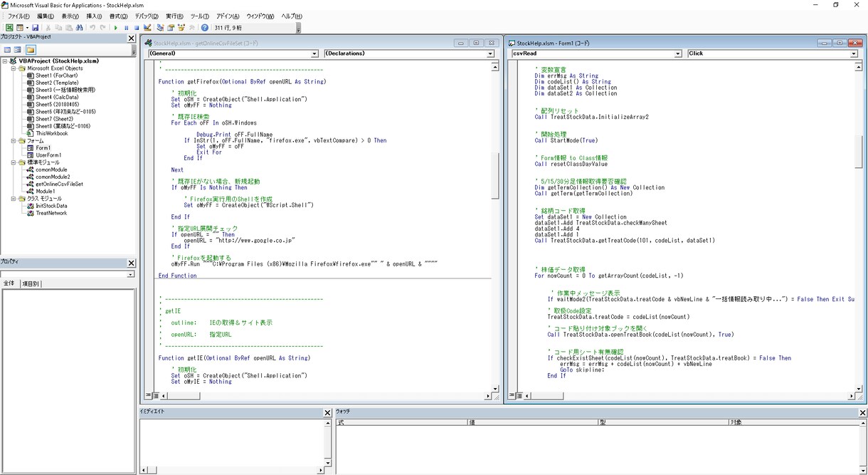The height and width of the screenshot is (475, 868).
Task: Switch to the 項目別 tab in Properties
Action: (x=31, y=284)
